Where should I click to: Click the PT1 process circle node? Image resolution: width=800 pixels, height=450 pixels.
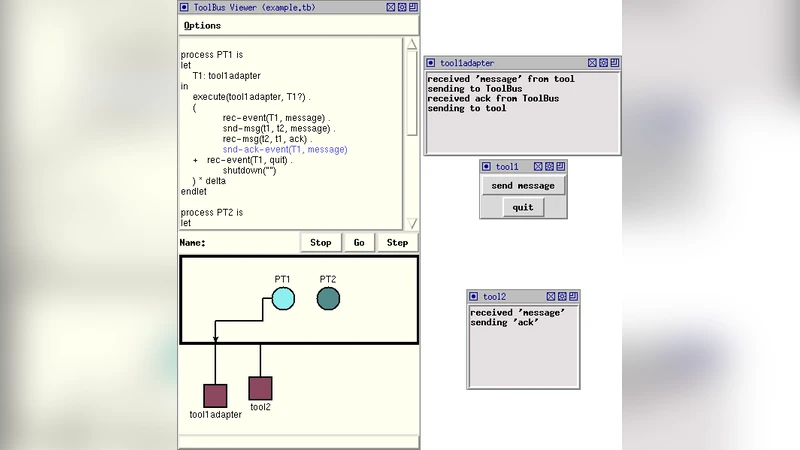pyautogui.click(x=283, y=298)
